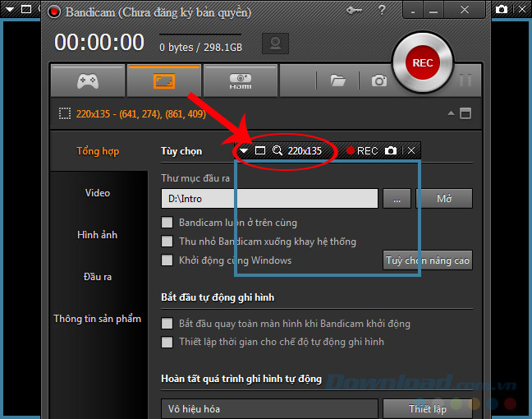
Task: Click the camera screenshot icon in toolbar
Action: click(378, 81)
